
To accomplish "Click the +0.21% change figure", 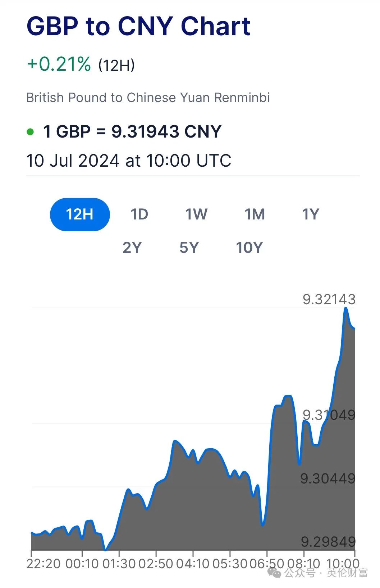I will [x=59, y=64].
